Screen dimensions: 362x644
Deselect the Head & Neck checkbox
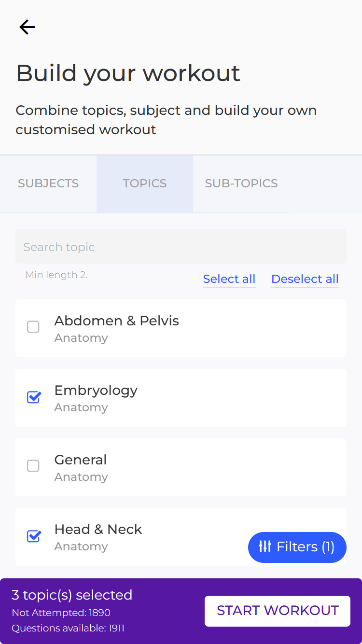[x=33, y=536]
